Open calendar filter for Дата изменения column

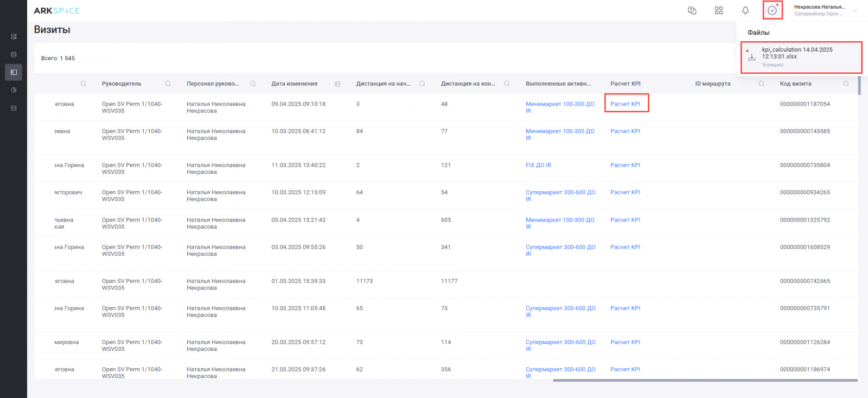(x=337, y=84)
